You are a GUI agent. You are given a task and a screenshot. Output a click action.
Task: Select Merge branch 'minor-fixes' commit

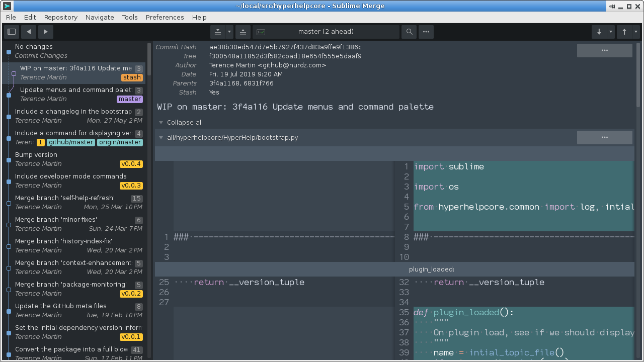74,224
